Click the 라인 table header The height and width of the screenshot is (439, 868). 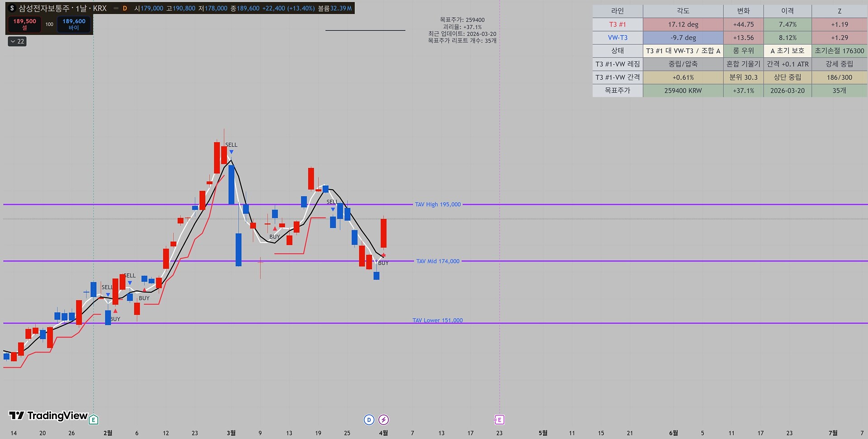pyautogui.click(x=618, y=11)
